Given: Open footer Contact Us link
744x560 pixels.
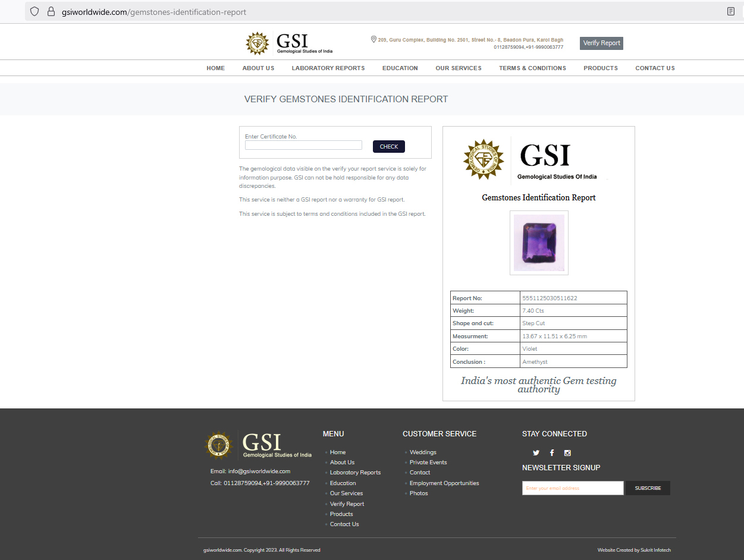Looking at the screenshot, I should coord(344,524).
